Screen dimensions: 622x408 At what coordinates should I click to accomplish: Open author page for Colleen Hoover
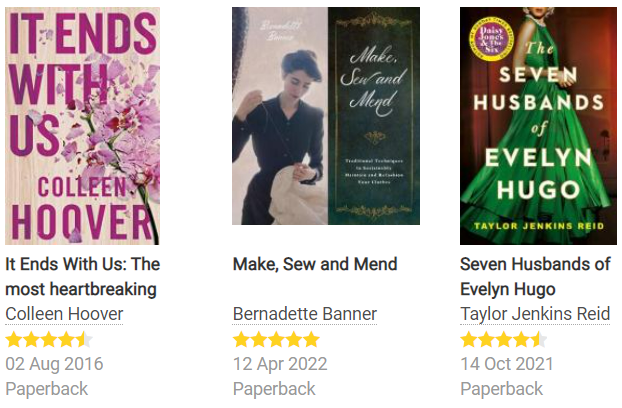tap(64, 314)
